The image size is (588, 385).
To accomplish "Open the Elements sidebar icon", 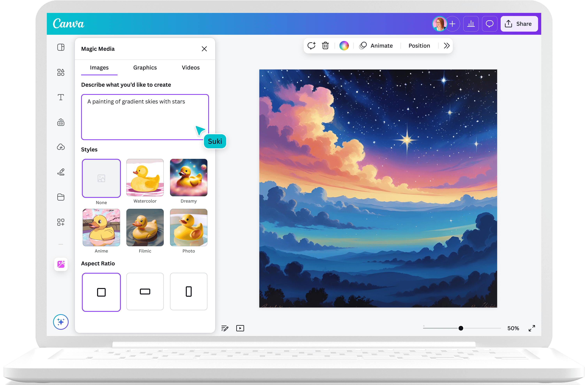I will [x=61, y=72].
